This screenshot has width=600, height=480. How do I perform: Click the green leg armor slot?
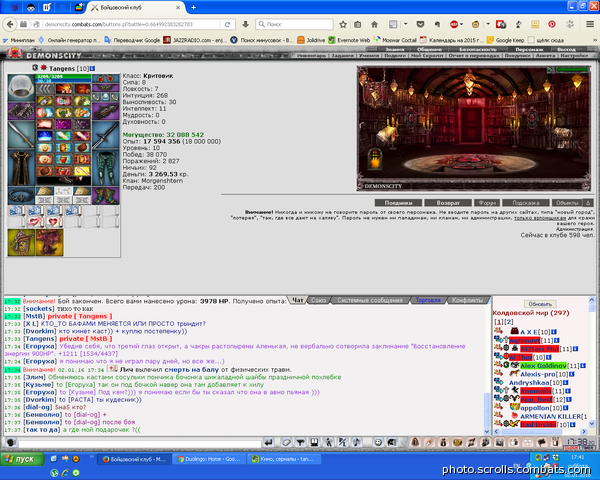coord(106,168)
